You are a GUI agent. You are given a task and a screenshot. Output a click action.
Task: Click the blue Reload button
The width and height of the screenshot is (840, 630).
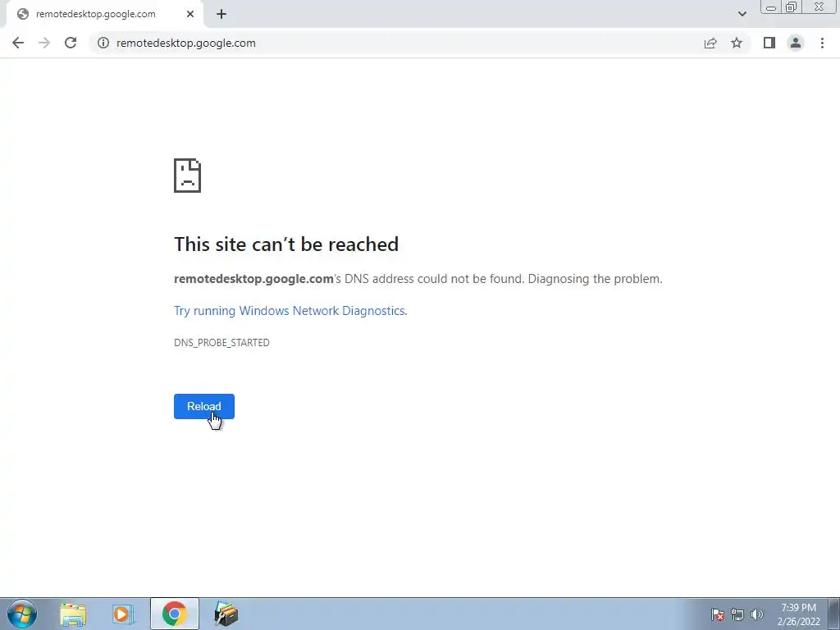click(204, 406)
